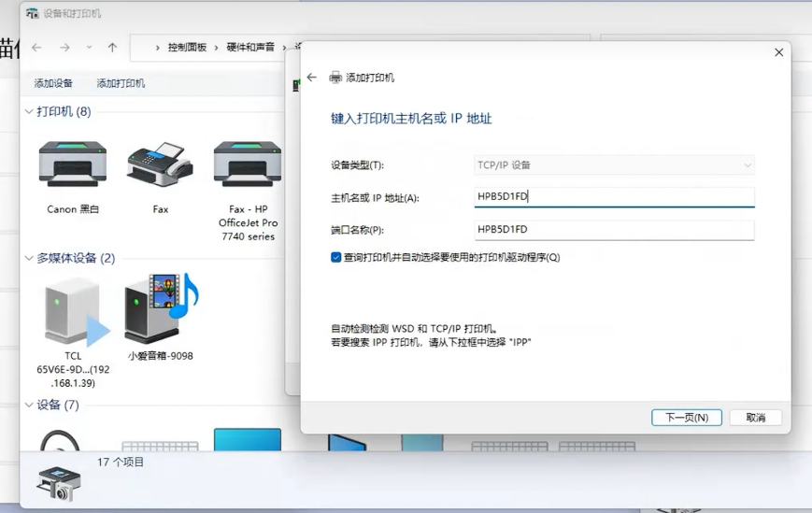Click the back arrow in Add Printer wizard

311,78
